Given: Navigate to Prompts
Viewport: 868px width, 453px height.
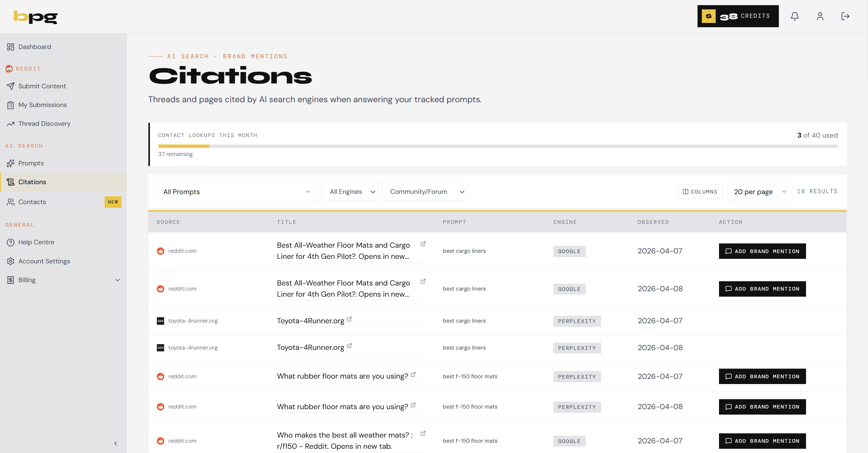Looking at the screenshot, I should (63, 164).
